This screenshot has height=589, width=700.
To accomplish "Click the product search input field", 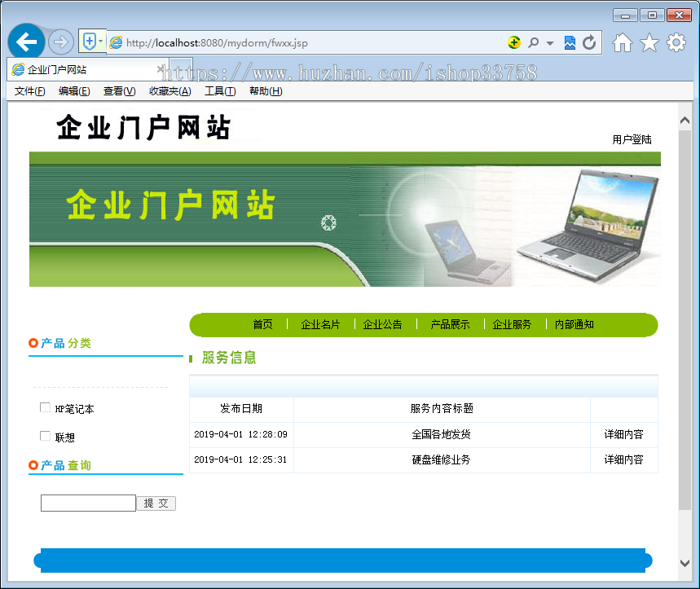I will pos(88,503).
